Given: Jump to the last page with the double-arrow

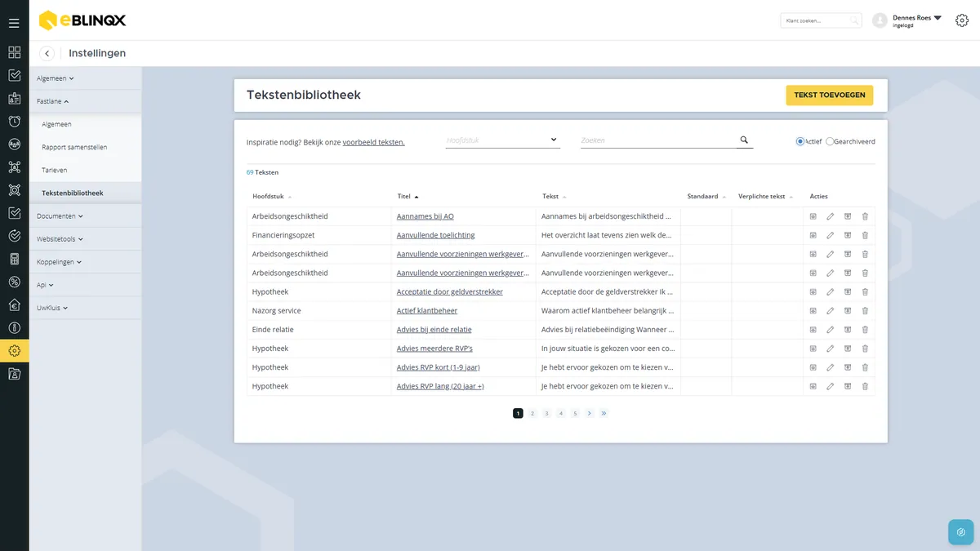Looking at the screenshot, I should coord(604,414).
